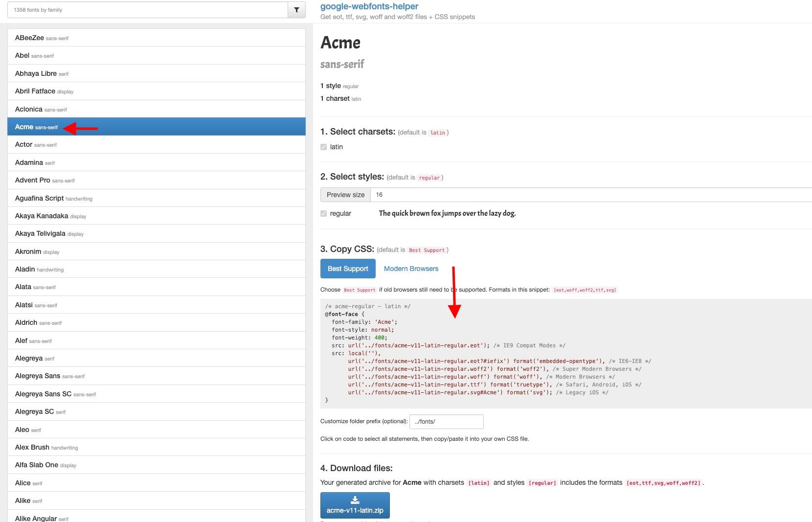Select Alegreya serif font
The image size is (812, 522).
[157, 358]
